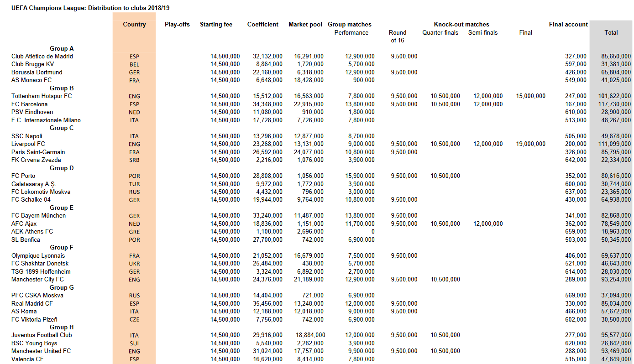This screenshot has height=364, width=634.
Task: Click the 'FC Barcelona' cell
Action: click(30, 104)
